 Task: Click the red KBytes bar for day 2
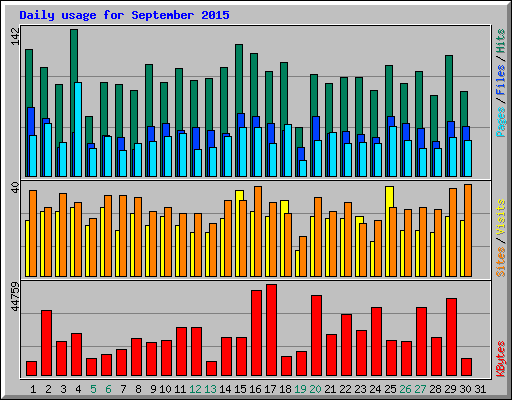click(46, 343)
